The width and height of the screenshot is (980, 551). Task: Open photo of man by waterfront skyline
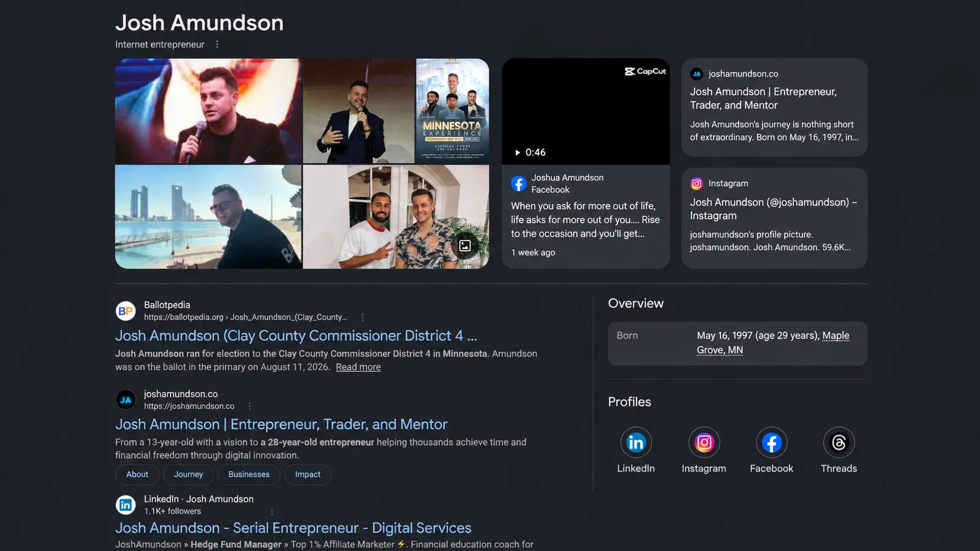tap(208, 217)
